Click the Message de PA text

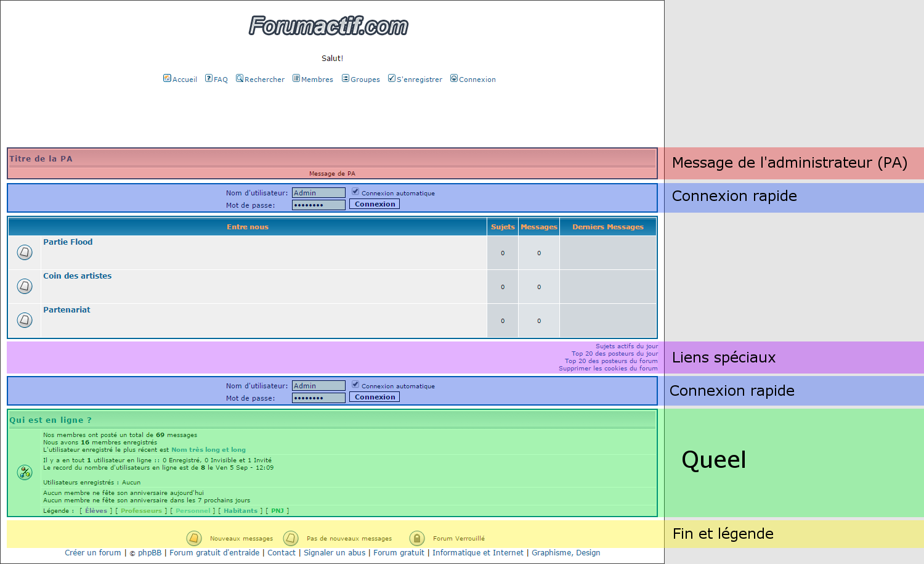pyautogui.click(x=332, y=174)
